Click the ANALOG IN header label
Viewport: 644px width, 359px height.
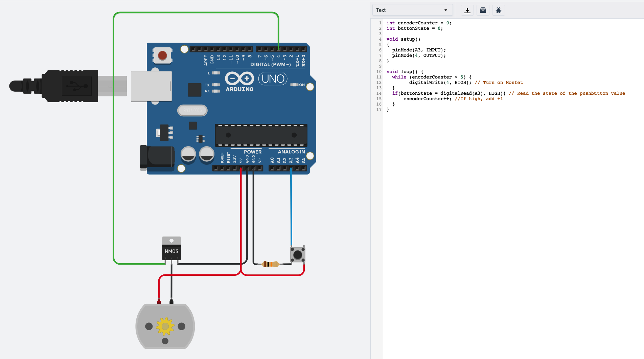291,152
